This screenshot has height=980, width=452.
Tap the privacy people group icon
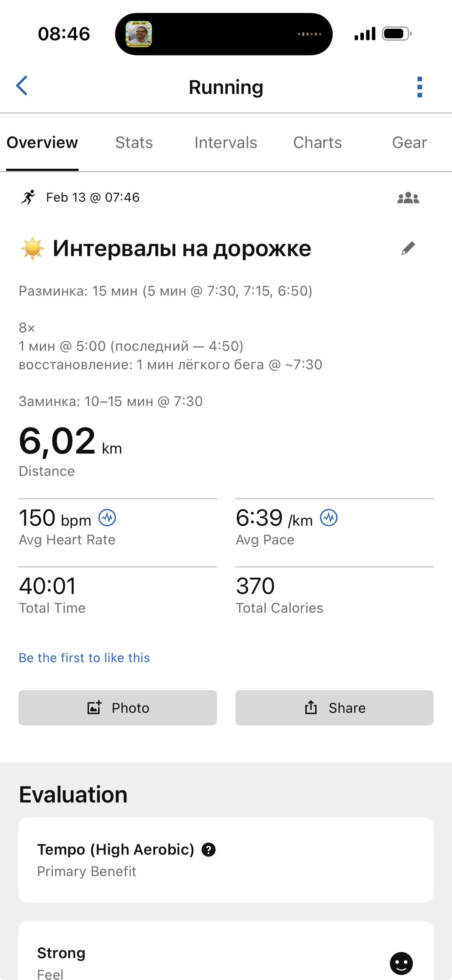(x=408, y=198)
